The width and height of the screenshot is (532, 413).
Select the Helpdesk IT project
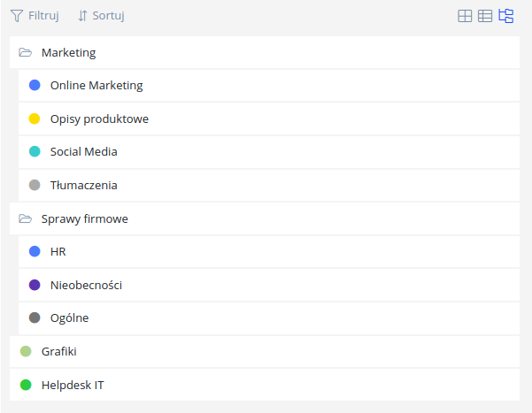pos(73,385)
